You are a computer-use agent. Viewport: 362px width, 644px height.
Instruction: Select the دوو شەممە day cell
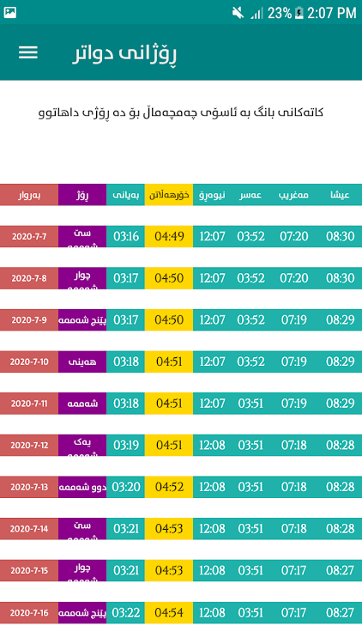pos(82,487)
